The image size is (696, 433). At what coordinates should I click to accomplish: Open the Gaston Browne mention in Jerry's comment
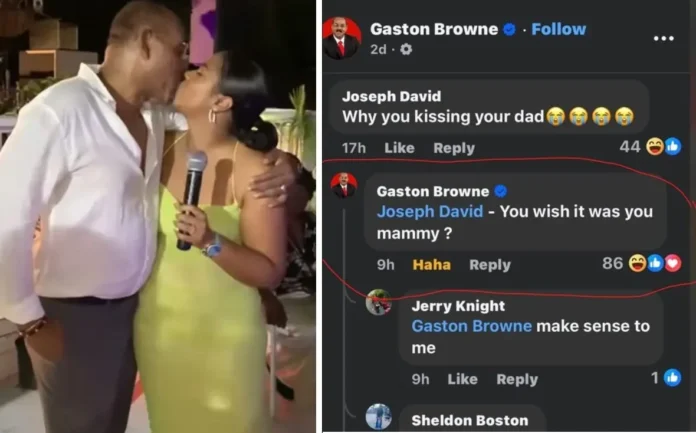pyautogui.click(x=471, y=326)
